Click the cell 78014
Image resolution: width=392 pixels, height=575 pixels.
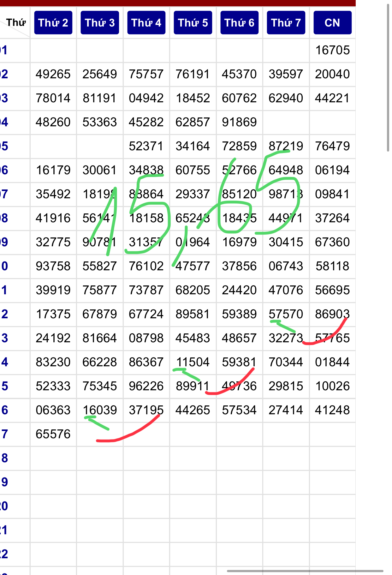53,98
